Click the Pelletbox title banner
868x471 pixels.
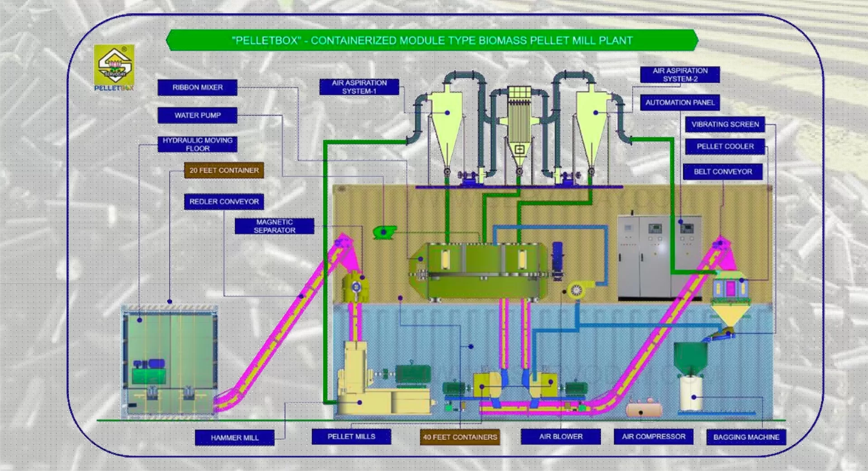point(432,40)
